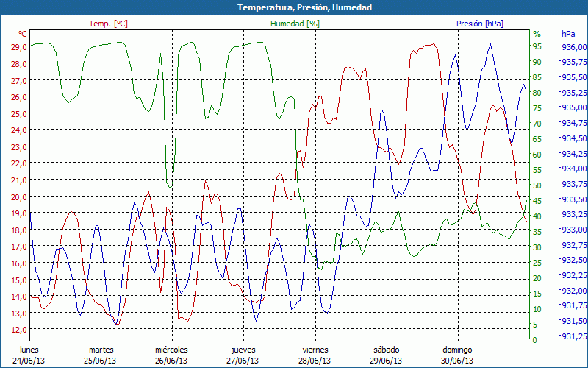Click the '25,0' temperature axis value
The height and width of the screenshot is (368, 588).
tap(19, 113)
